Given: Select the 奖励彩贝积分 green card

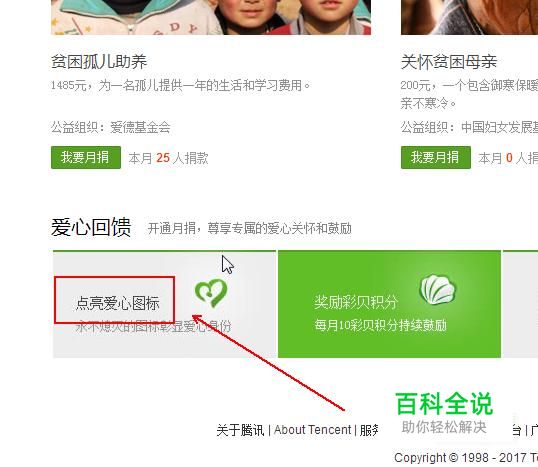Looking at the screenshot, I should pyautogui.click(x=389, y=304).
